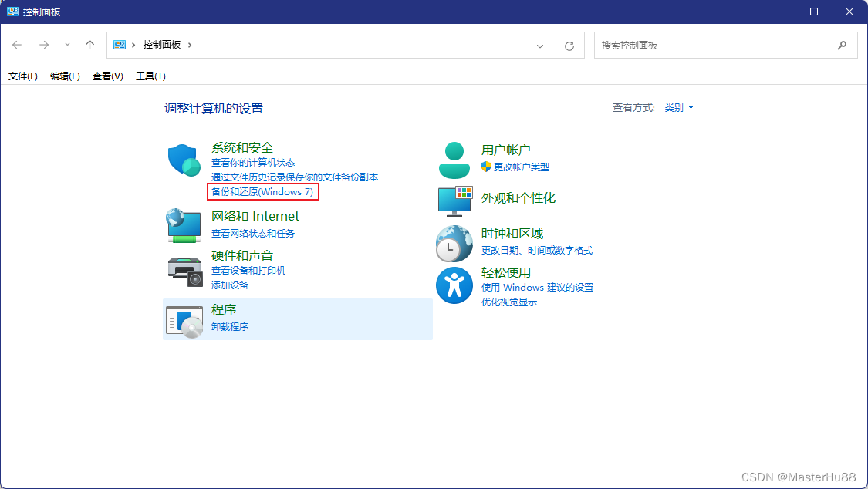Screen dimensions: 868x489
Task: Refresh the Control Panel view
Action: click(569, 46)
